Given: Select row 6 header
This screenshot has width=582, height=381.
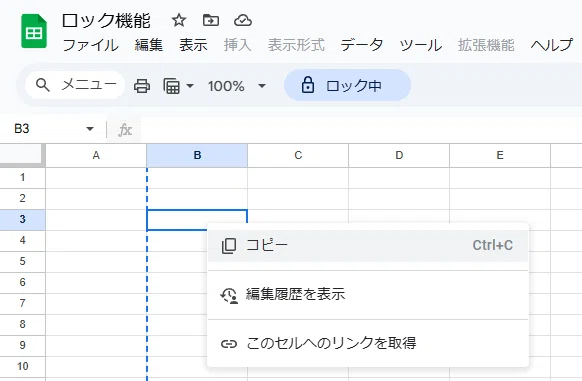Looking at the screenshot, I should click(x=23, y=283).
